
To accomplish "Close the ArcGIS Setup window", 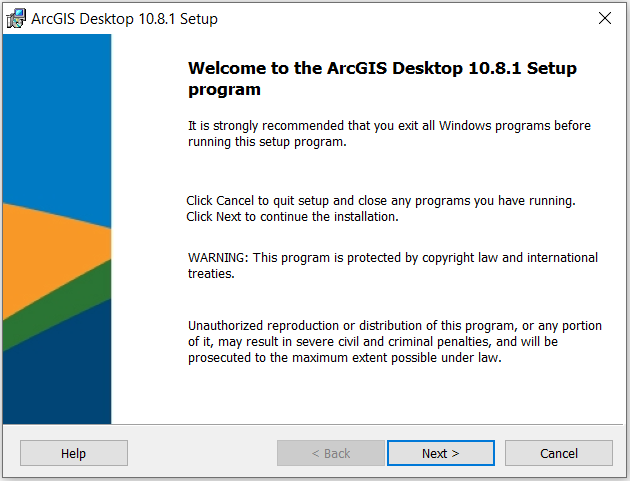I will point(605,18).
